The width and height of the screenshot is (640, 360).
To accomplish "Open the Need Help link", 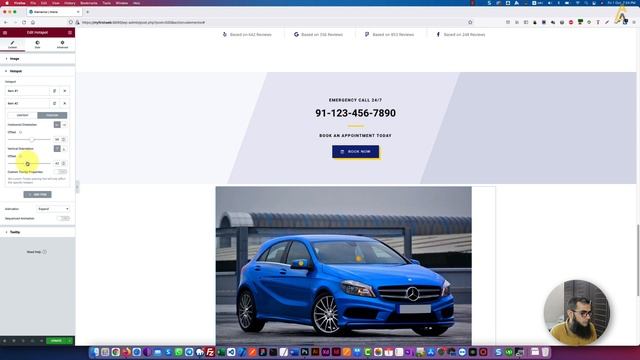I will tap(37, 252).
